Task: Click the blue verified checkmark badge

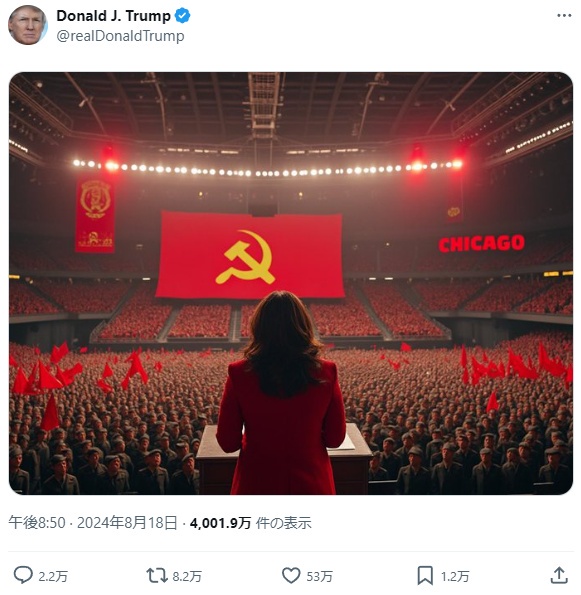Action: click(x=183, y=16)
